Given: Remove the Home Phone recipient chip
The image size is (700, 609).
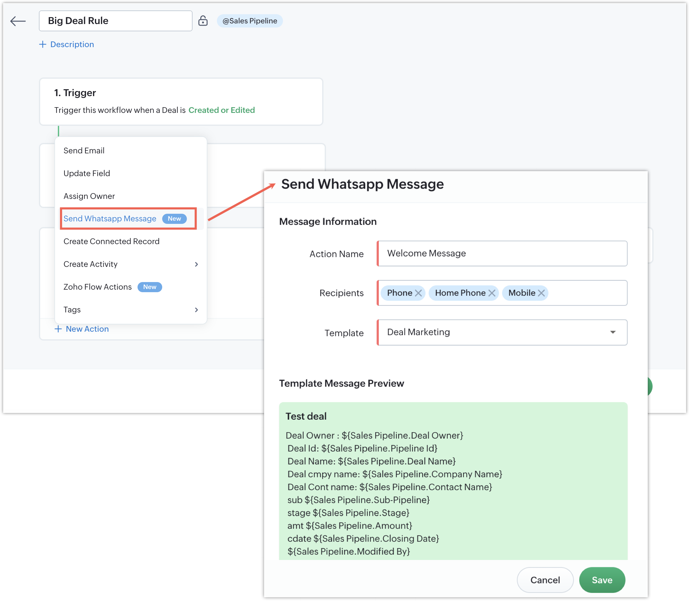Looking at the screenshot, I should pos(492,293).
